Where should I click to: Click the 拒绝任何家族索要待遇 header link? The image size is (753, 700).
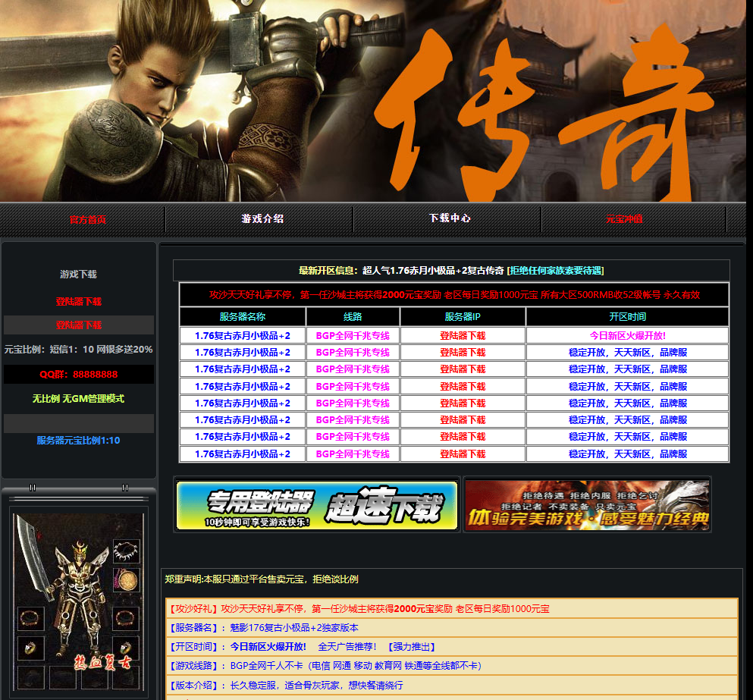555,271
